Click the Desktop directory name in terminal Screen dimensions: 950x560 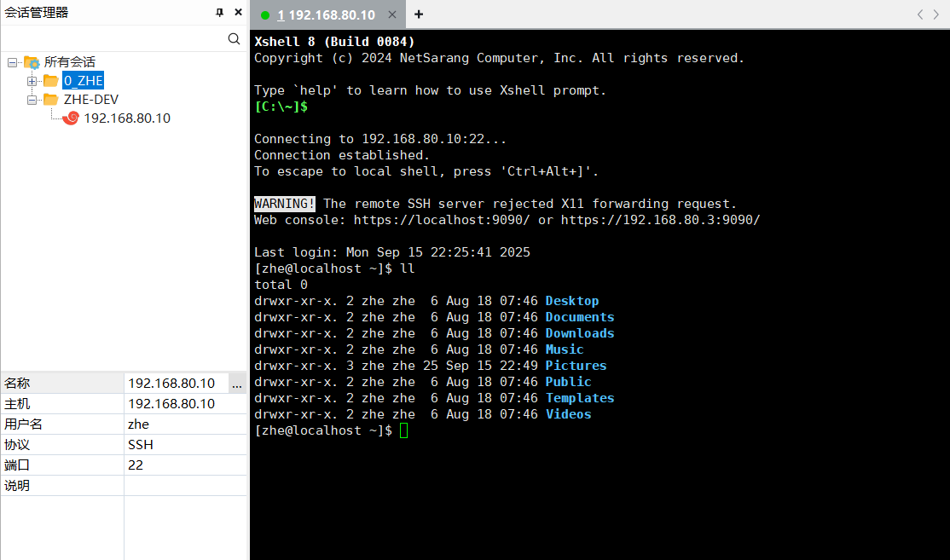(572, 301)
